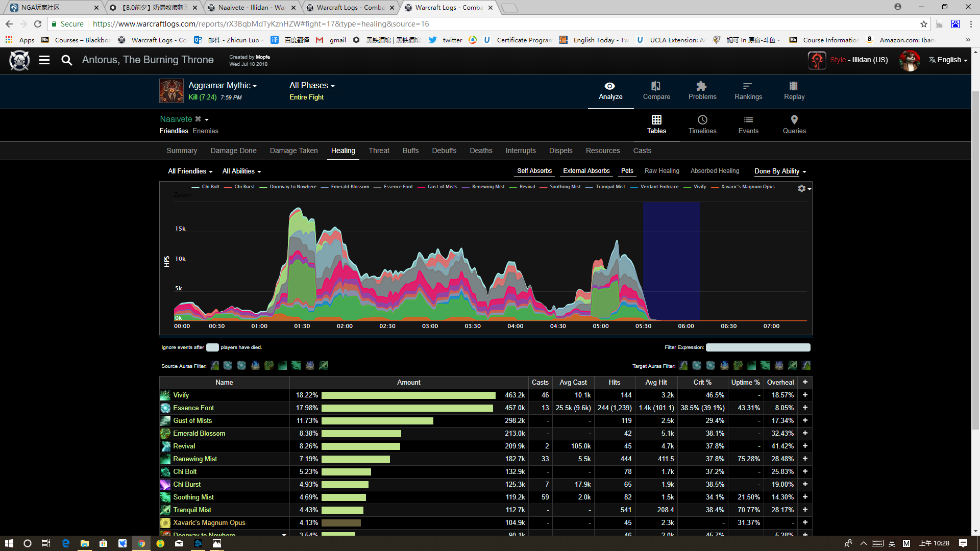The image size is (980, 551).
Task: Toggle Revival series in chart legend
Action: 522,187
